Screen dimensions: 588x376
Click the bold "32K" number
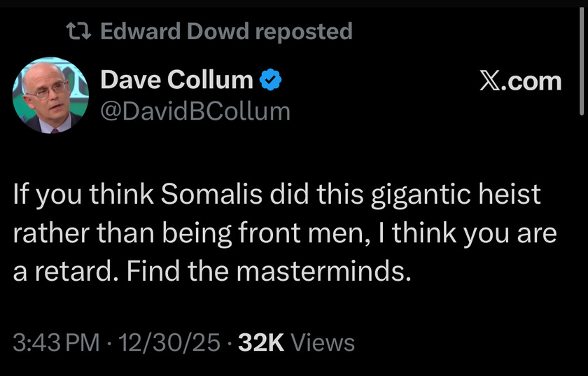260,343
